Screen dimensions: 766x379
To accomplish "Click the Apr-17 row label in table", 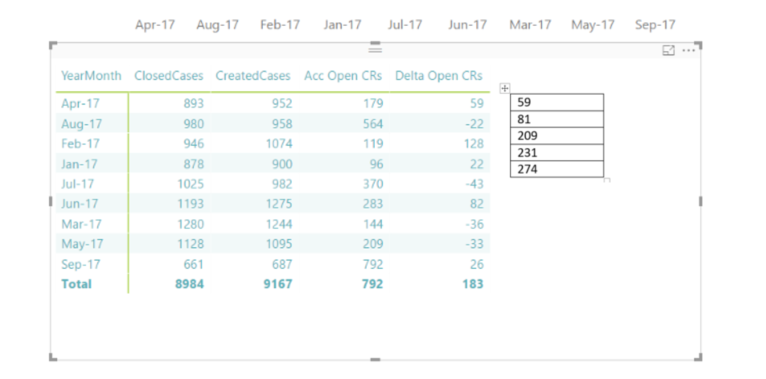I will pyautogui.click(x=80, y=104).
